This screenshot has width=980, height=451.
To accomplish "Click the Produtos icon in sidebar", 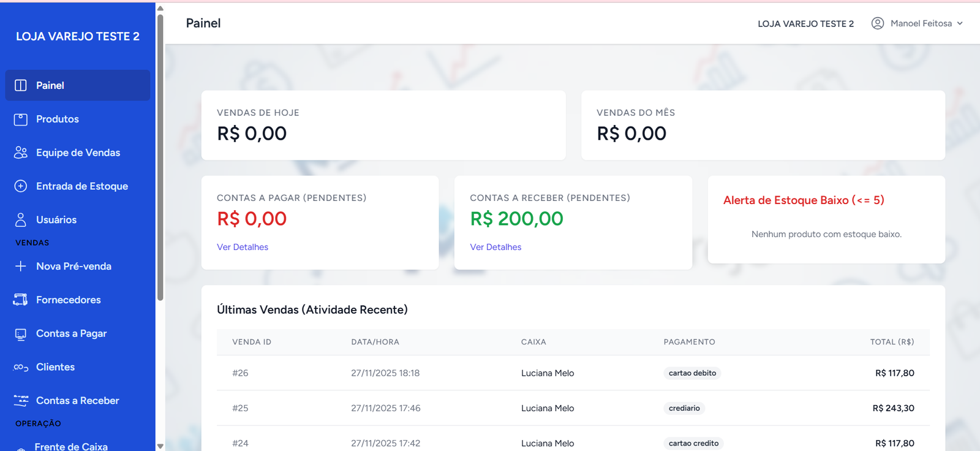I will (21, 119).
